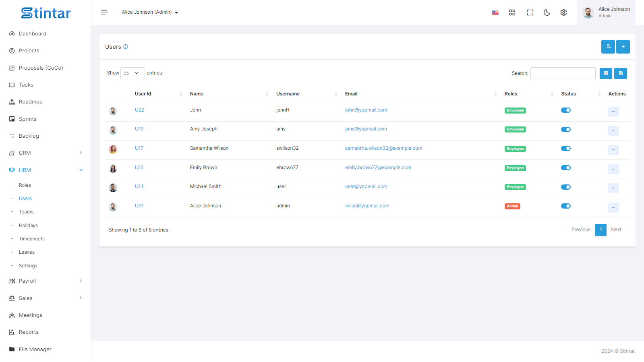Screen dimensions: 644x362
Task: Open user U22 link
Action: 139,110
